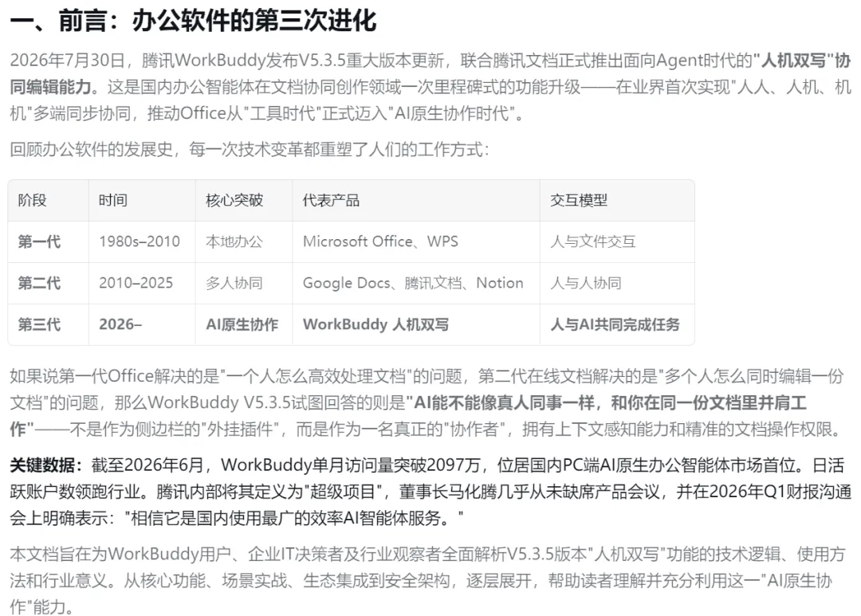Image resolution: width=861 pixels, height=616 pixels.
Task: Select the "第三代" row label
Action: pos(40,324)
